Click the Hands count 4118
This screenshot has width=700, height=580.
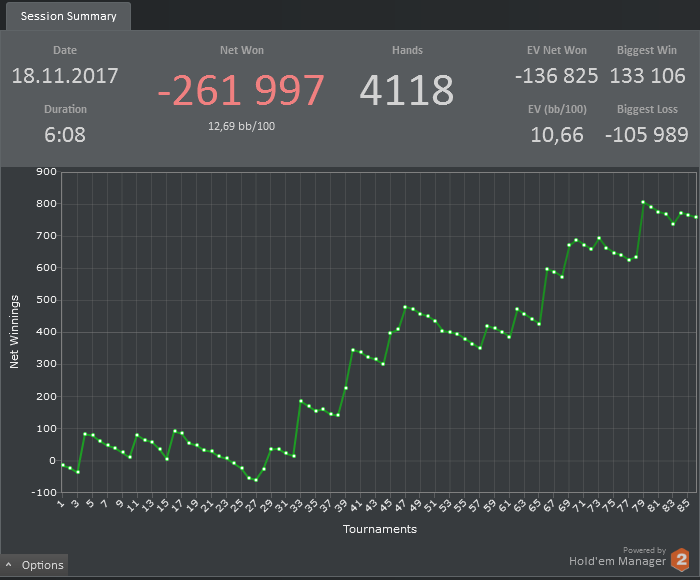coord(407,91)
